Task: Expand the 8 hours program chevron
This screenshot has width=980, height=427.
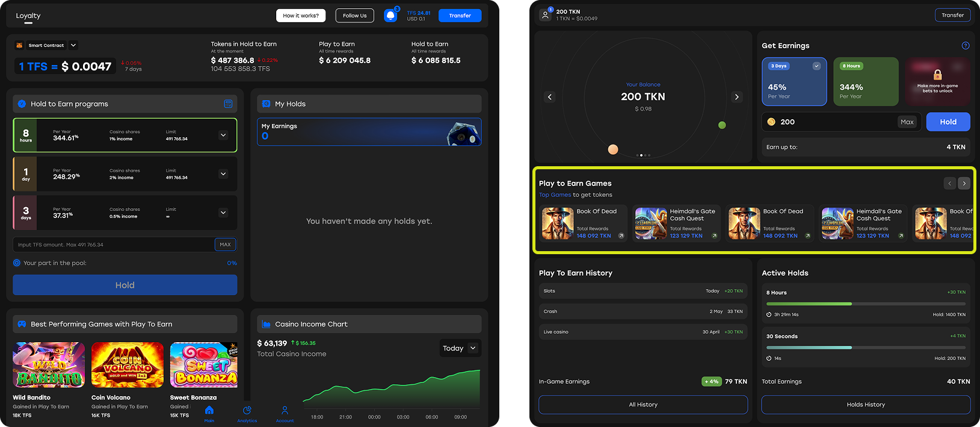Action: coord(223,136)
